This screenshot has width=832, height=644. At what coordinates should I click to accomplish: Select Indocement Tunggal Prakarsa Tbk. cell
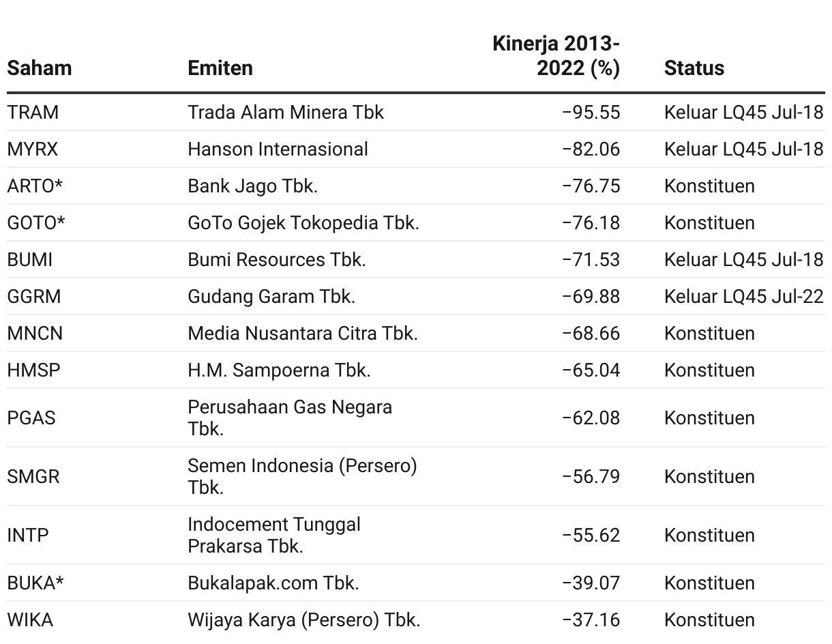(x=274, y=535)
